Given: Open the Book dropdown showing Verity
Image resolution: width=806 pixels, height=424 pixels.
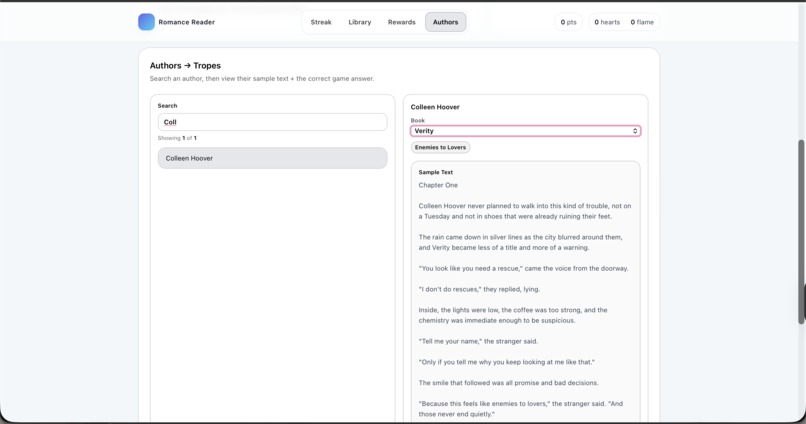Looking at the screenshot, I should pos(525,131).
